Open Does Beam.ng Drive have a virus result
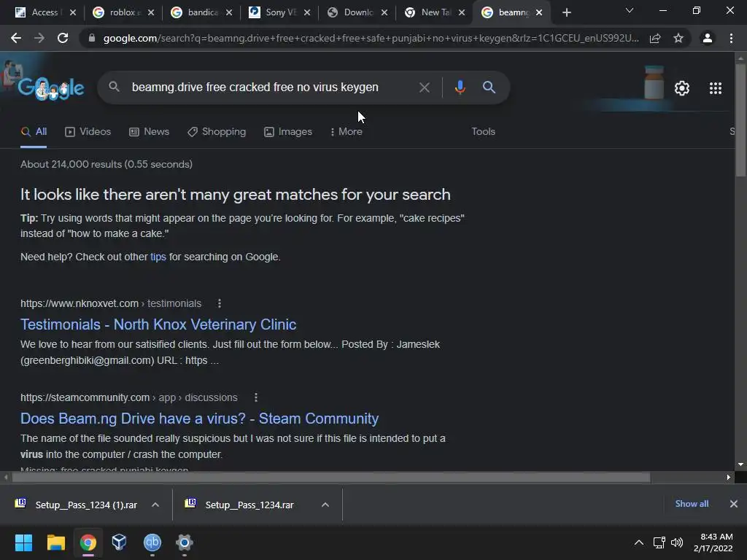This screenshot has height=560, width=747. (x=199, y=418)
